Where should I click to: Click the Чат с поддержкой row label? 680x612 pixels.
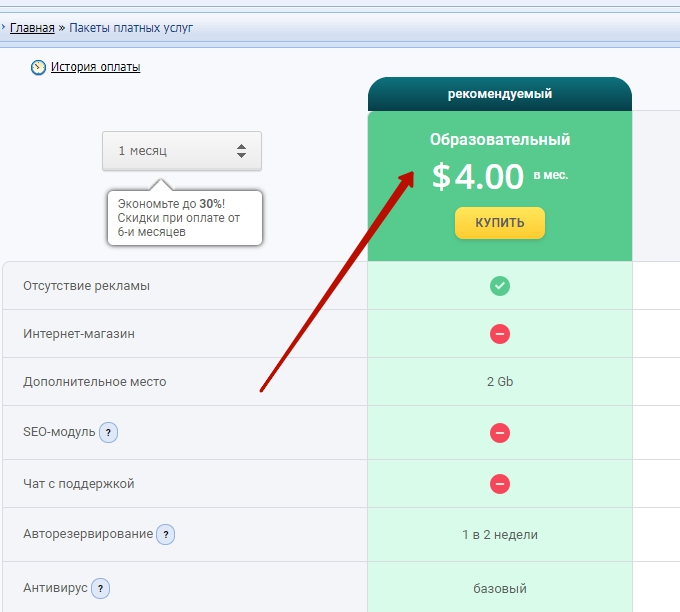click(x=78, y=484)
